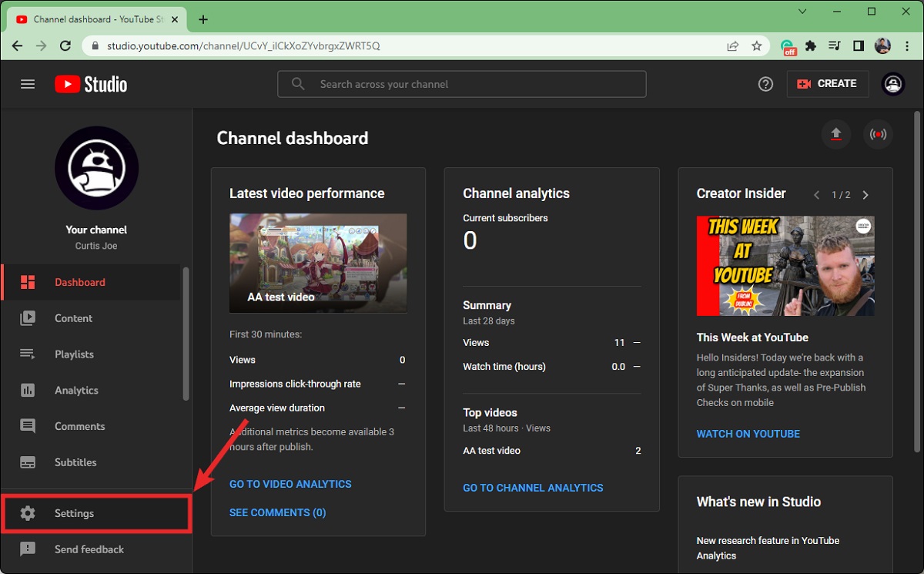
Task: Open Subtitles in the sidebar
Action: (91, 462)
